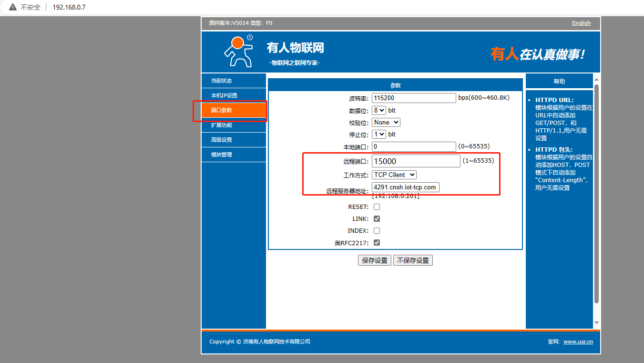Click the USR IoT running-man logo

pos(238,51)
